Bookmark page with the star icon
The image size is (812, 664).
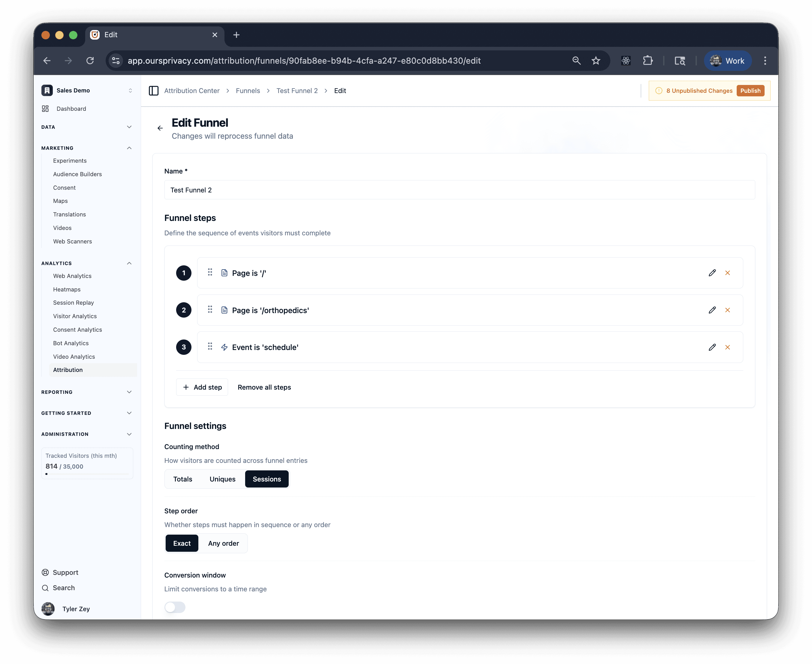click(596, 61)
